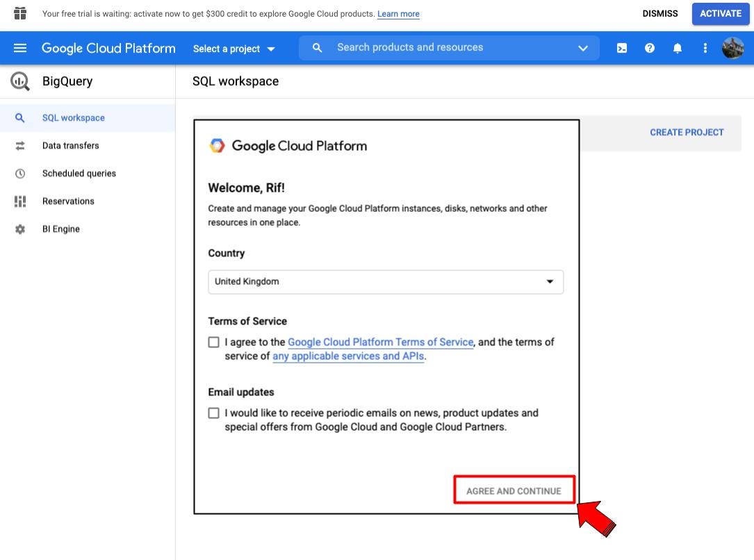Screen dimensions: 754x560
Task: Open the three-dot more options menu
Action: tap(705, 48)
